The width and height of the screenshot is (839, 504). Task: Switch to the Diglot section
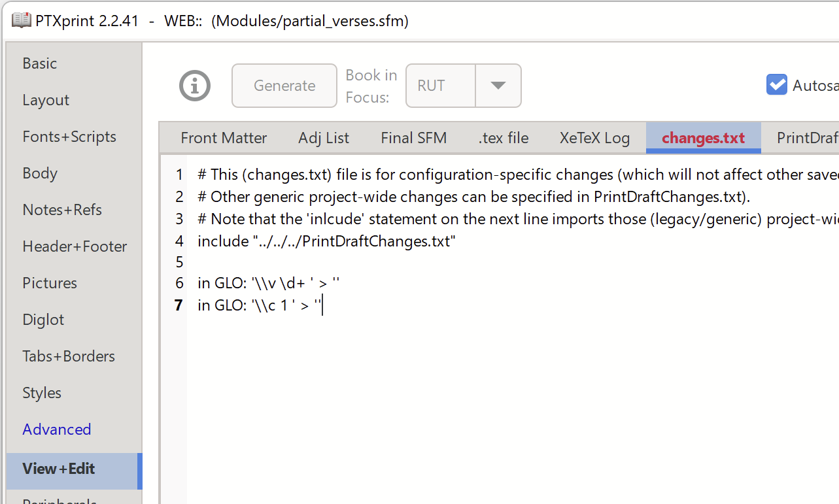[x=43, y=319]
